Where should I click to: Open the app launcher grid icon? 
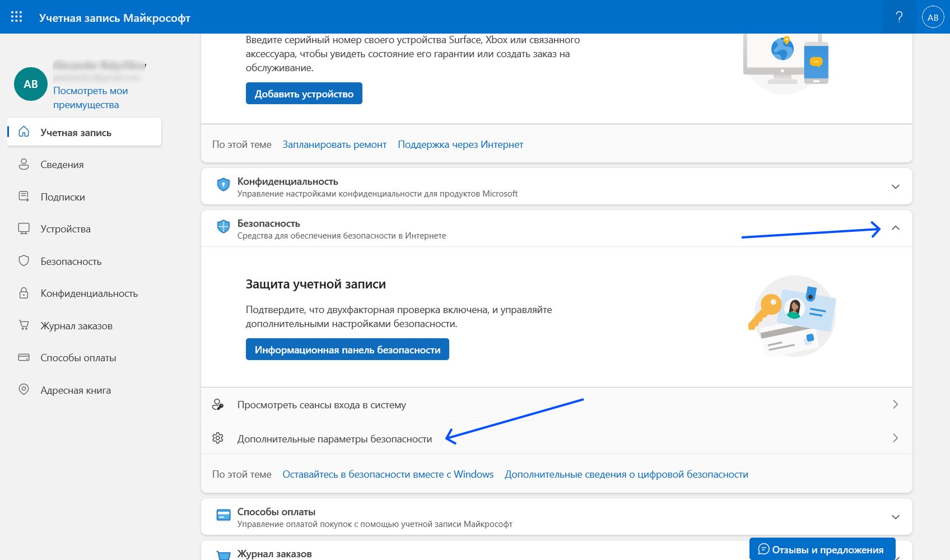pos(17,17)
